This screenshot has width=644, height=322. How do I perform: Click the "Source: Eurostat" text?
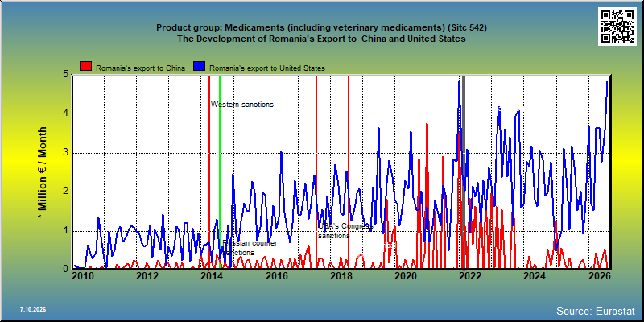[596, 311]
